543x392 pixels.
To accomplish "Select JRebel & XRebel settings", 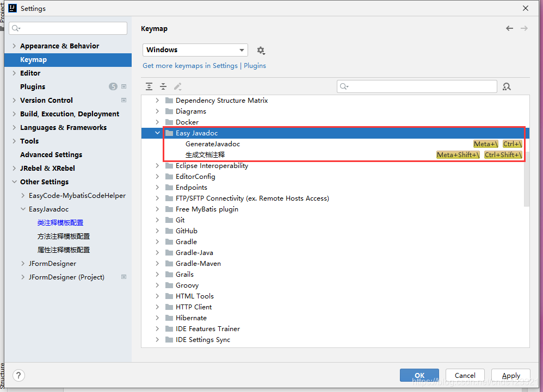I will pos(47,169).
